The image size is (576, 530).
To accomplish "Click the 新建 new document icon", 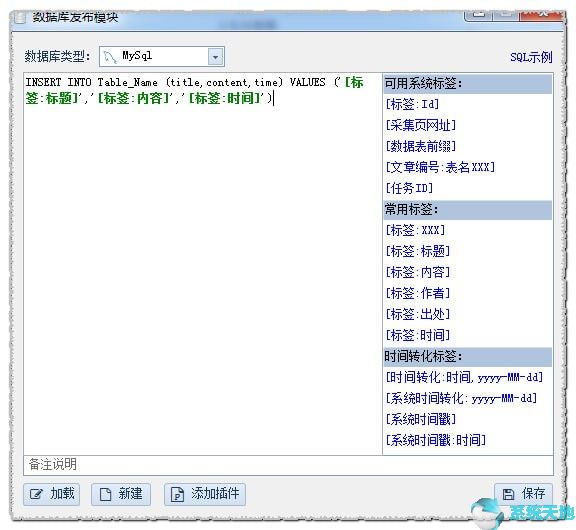I will [x=105, y=494].
